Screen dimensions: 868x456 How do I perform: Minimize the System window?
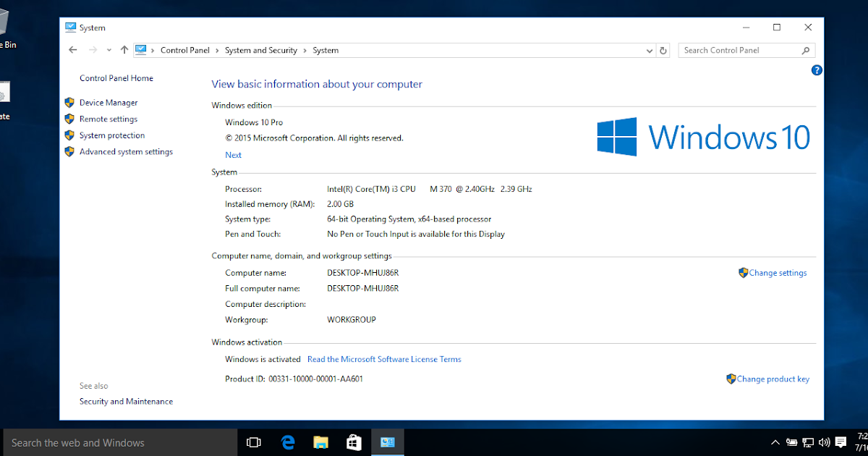(746, 28)
